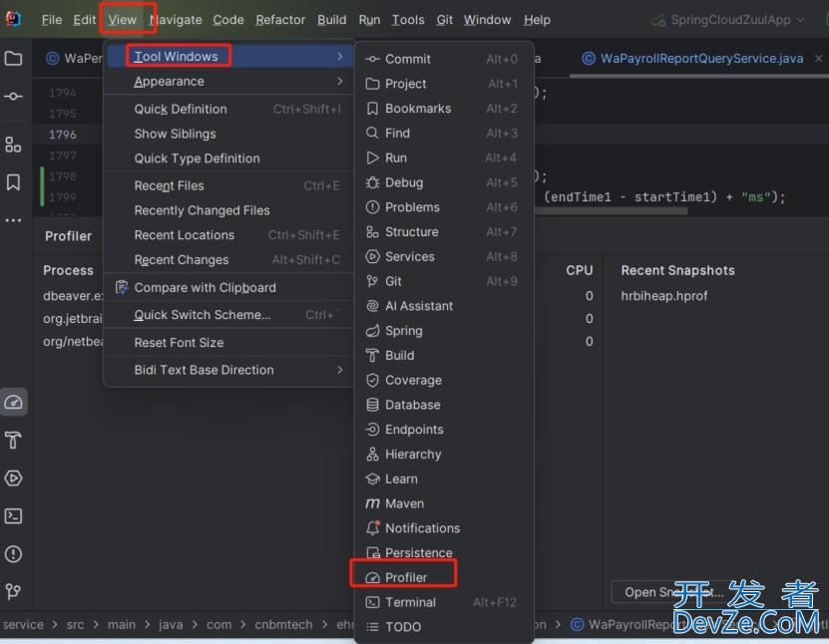Choose Recent Changes menu item
The image size is (829, 644).
click(x=228, y=260)
